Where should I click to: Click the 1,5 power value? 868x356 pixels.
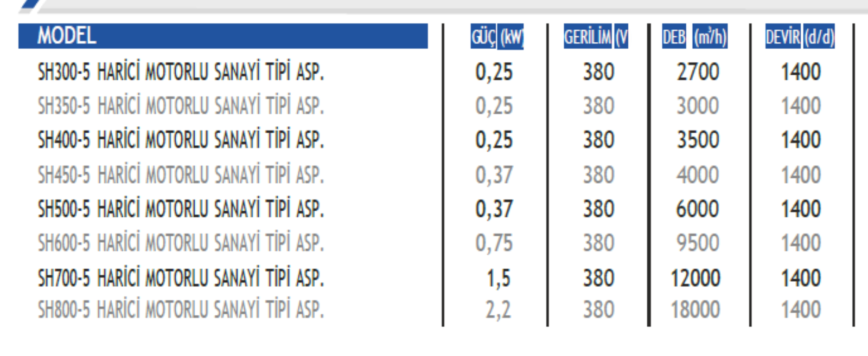pyautogui.click(x=498, y=279)
